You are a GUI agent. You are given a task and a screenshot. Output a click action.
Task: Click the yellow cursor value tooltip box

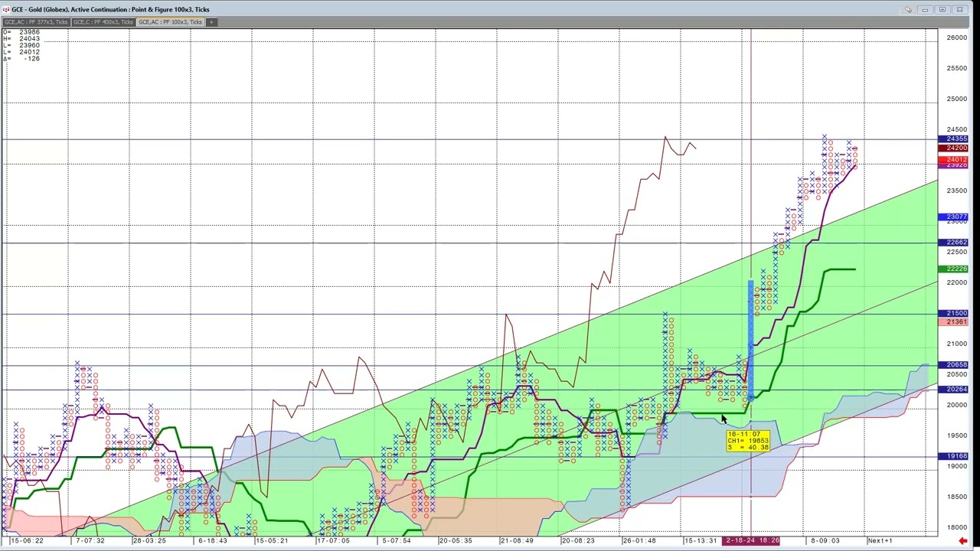pyautogui.click(x=747, y=441)
